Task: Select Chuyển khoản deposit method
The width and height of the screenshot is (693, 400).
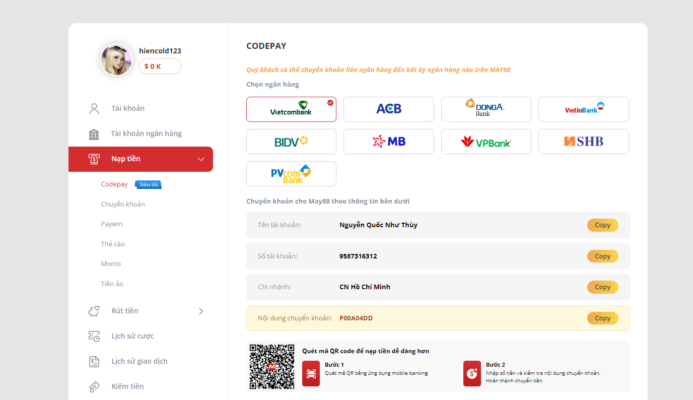Action: 123,204
